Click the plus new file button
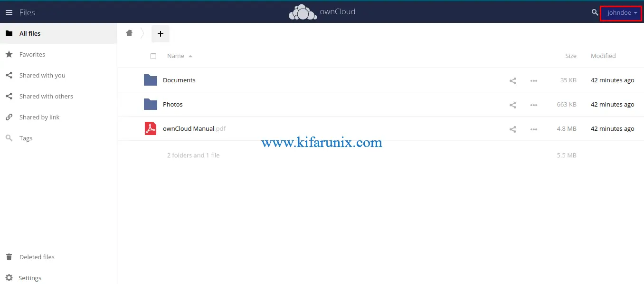 click(161, 34)
